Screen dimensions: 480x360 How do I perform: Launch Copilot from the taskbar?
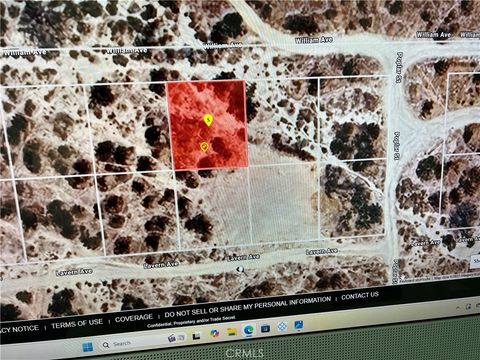(x=214, y=333)
